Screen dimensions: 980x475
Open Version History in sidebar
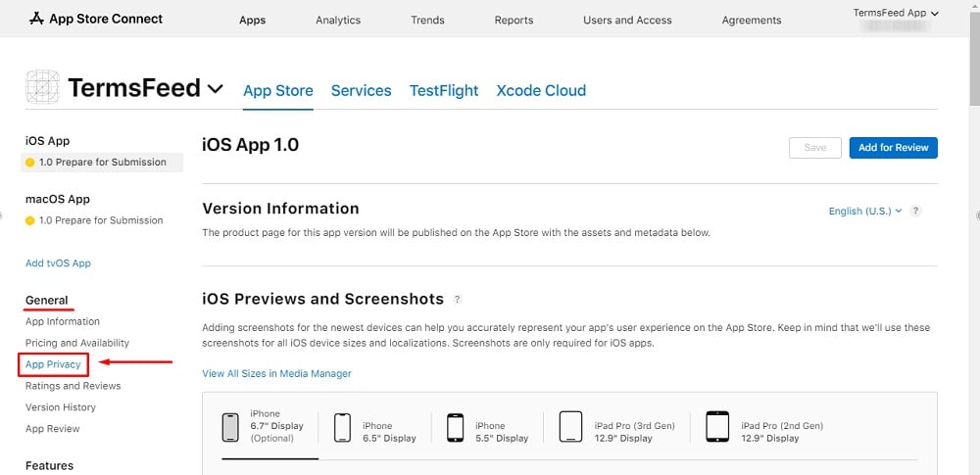tap(61, 406)
